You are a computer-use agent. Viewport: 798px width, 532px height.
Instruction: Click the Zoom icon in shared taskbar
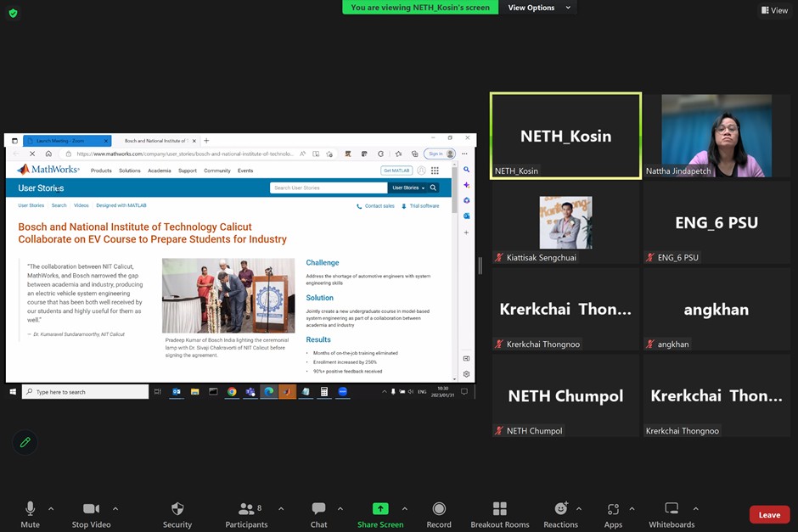(x=342, y=392)
